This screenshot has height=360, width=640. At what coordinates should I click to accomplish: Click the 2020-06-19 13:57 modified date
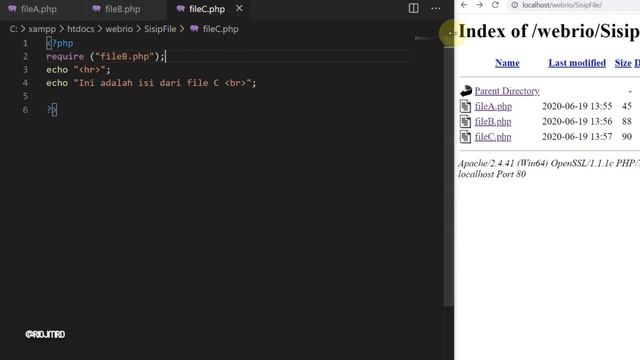(x=577, y=137)
